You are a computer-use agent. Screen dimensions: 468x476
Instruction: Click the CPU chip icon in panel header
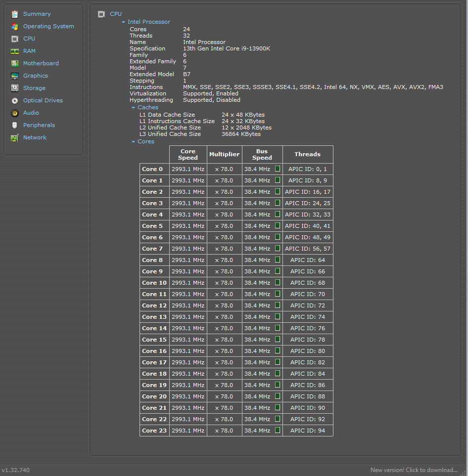coord(101,14)
